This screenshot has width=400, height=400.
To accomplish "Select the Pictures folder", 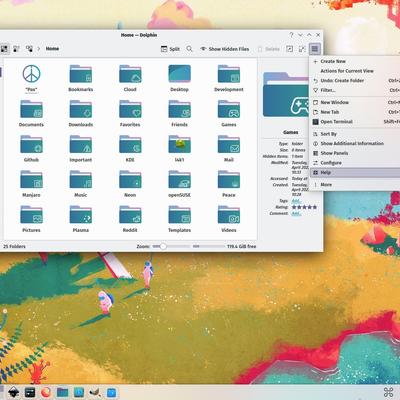I will pos(31,219).
